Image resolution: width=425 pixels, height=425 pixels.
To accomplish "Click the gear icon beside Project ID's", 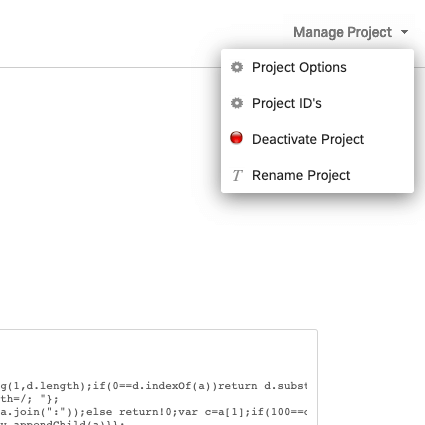I will 237,103.
